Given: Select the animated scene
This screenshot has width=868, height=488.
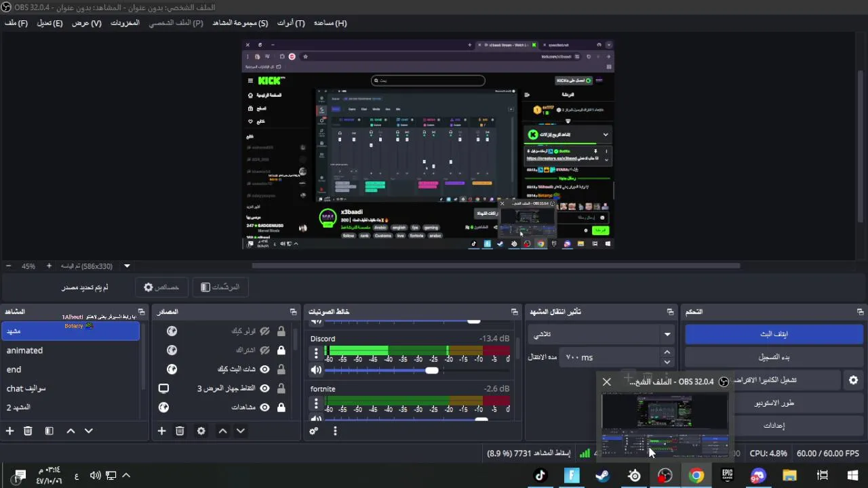Looking at the screenshot, I should coord(71,350).
